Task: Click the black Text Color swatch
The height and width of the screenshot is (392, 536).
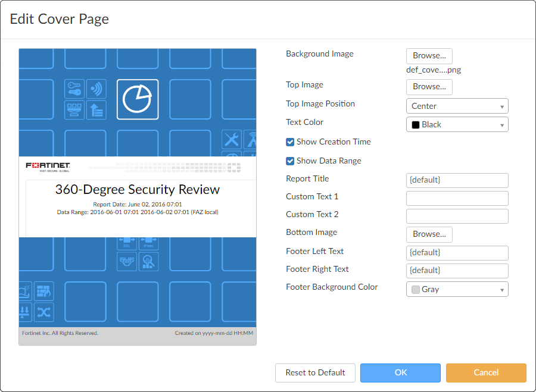Action: (415, 125)
